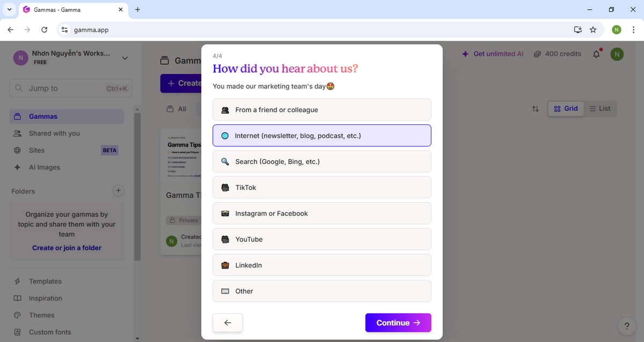644x342 pixels.
Task: Switch to List view
Action: [600, 108]
